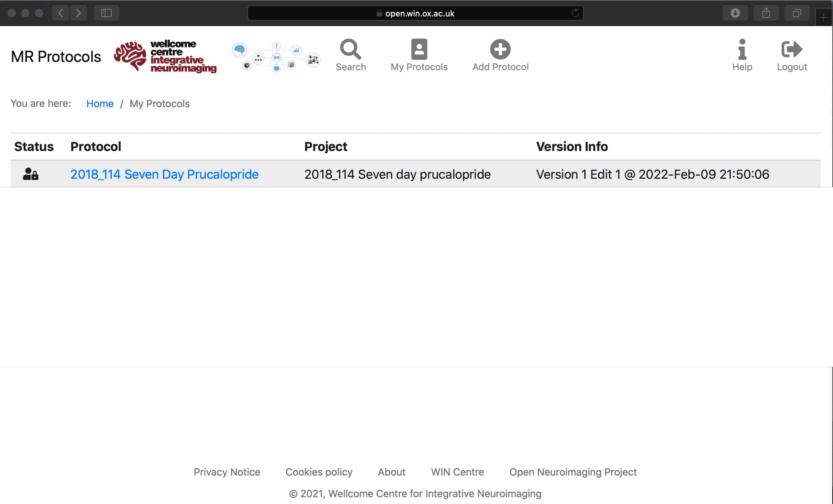Click the WIN workflow diagram image
The height and width of the screenshot is (504, 833).
click(x=276, y=56)
